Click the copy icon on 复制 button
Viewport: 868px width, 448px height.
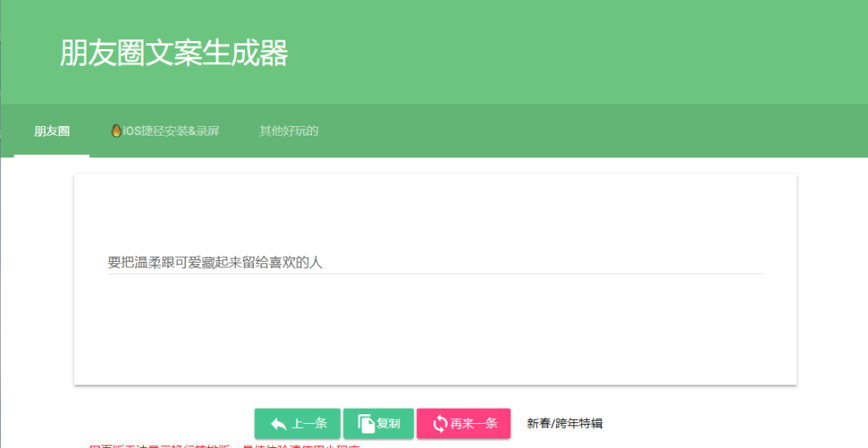(x=366, y=424)
